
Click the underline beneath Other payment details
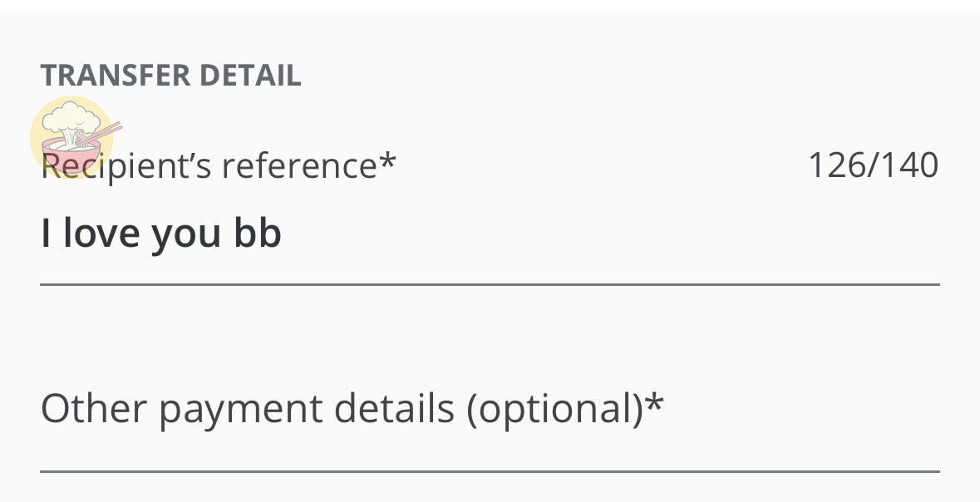coord(489,471)
